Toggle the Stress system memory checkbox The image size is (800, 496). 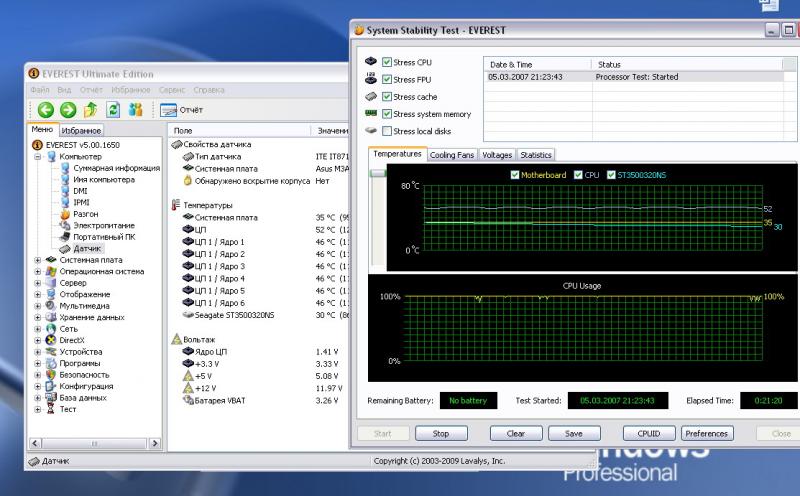click(387, 114)
